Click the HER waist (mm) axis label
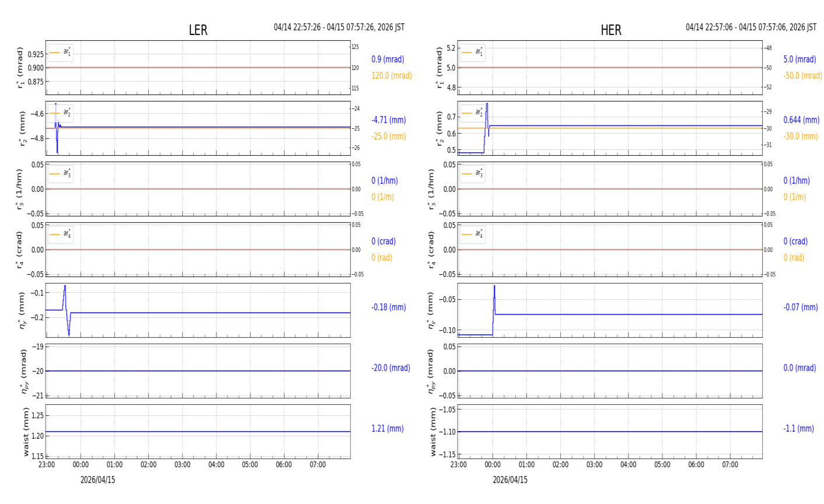 [x=433, y=432]
